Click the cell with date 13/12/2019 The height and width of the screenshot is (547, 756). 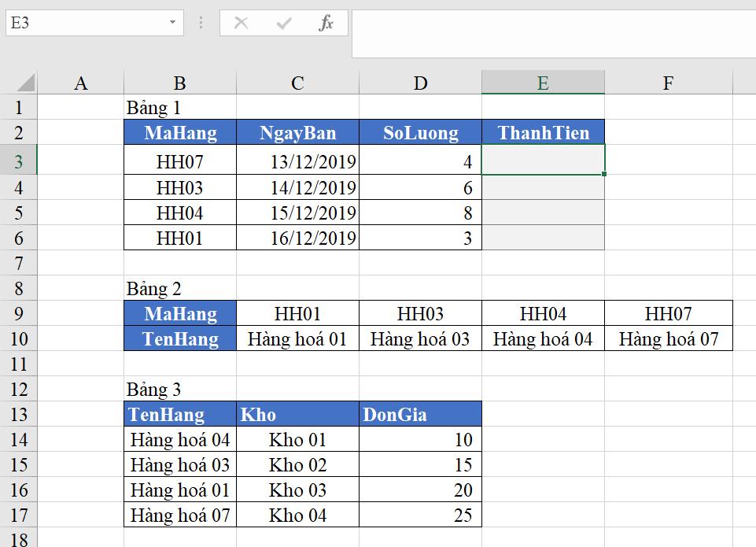(297, 161)
